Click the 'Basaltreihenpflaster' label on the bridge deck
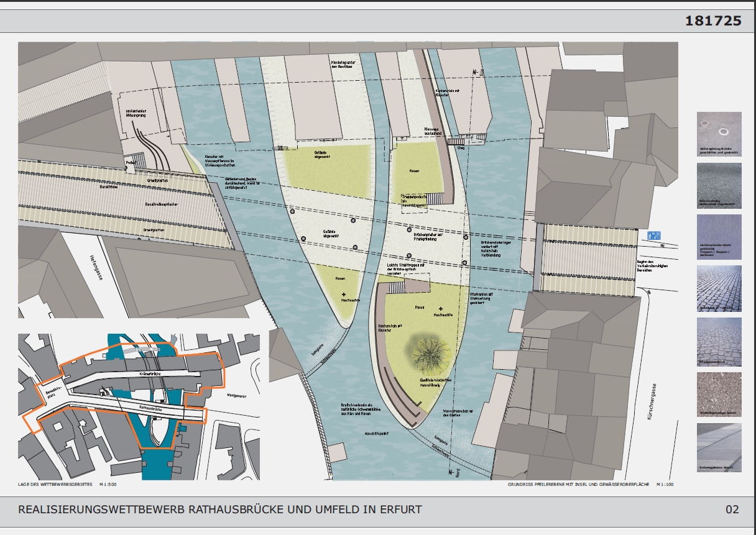756x535 pixels. [x=162, y=204]
